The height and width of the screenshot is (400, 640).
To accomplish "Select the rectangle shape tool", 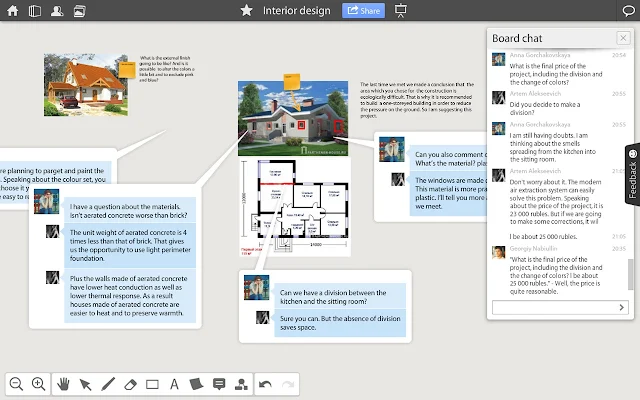I will click(152, 384).
